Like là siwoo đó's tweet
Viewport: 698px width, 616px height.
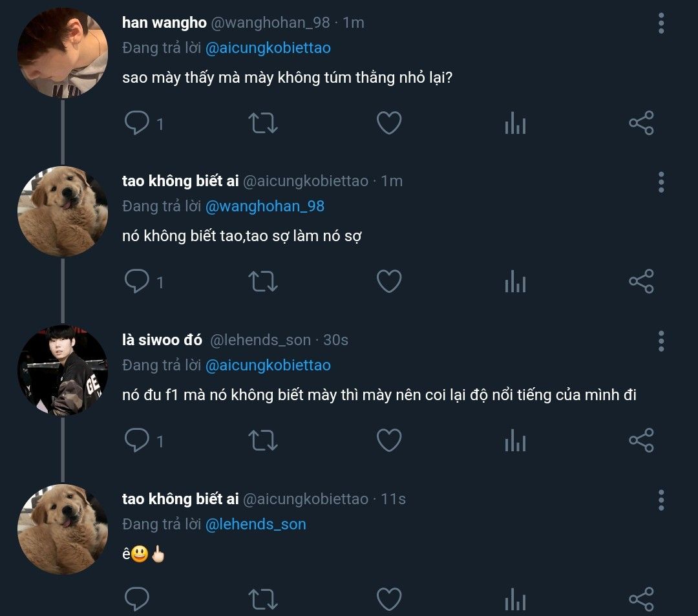point(389,441)
